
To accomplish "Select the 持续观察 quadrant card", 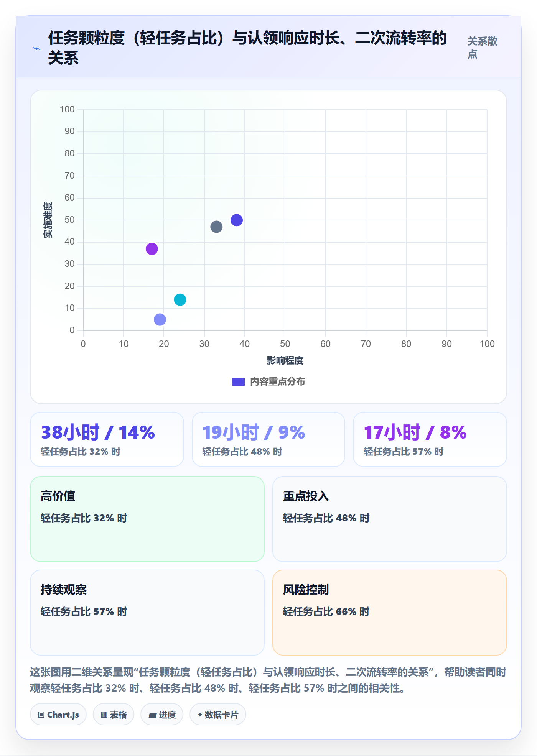I will (147, 613).
